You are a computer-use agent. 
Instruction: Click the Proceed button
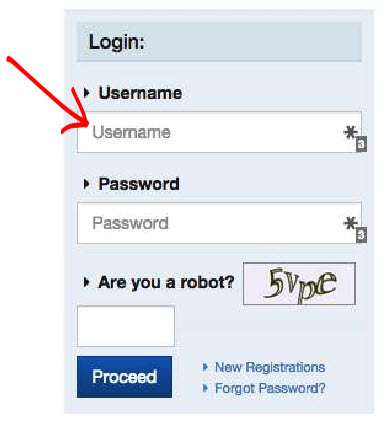point(124,377)
